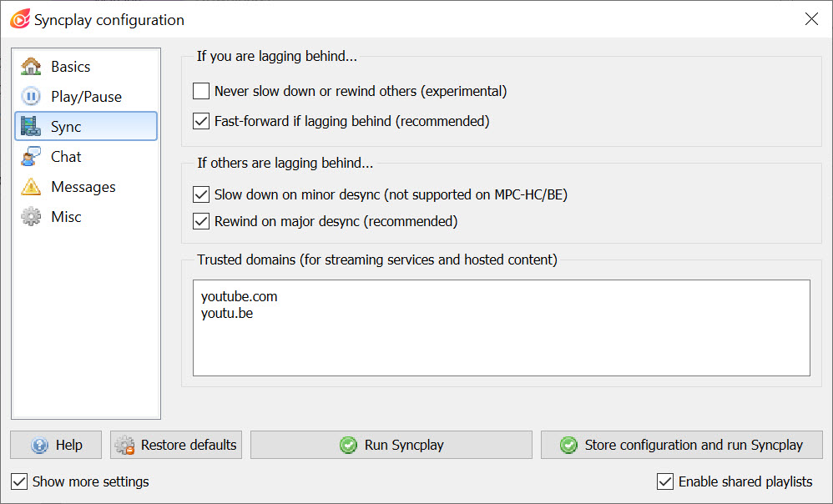Image resolution: width=833 pixels, height=504 pixels.
Task: Click the warning triangle Messages icon
Action: click(x=31, y=187)
